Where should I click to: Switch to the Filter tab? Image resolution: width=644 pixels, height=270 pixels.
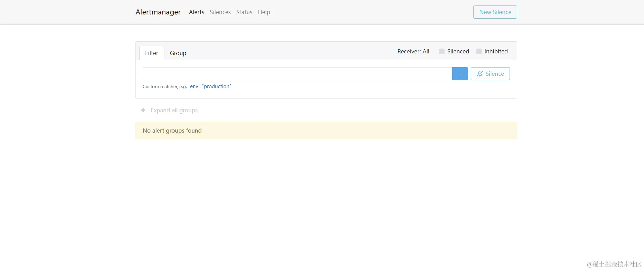(x=152, y=53)
